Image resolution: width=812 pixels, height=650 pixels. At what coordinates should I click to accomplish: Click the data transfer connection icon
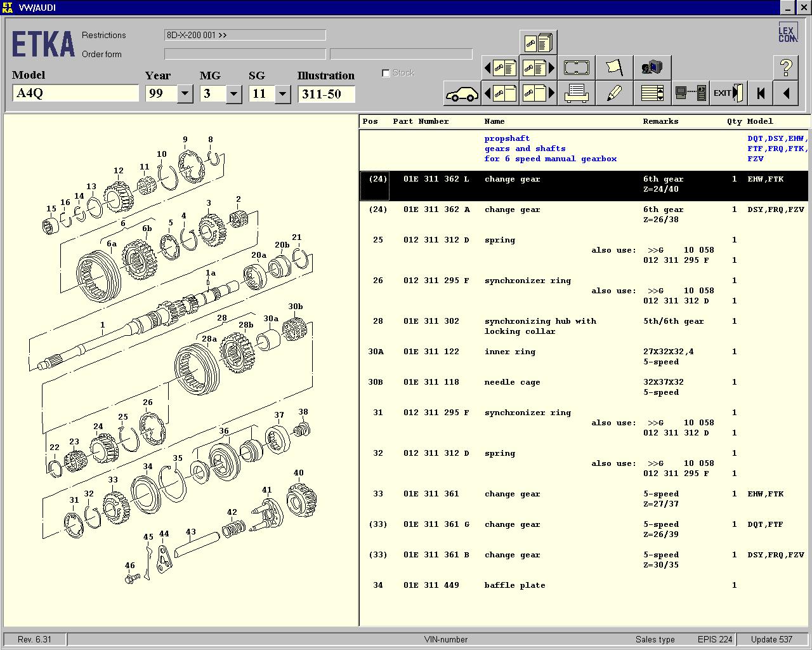pyautogui.click(x=690, y=93)
